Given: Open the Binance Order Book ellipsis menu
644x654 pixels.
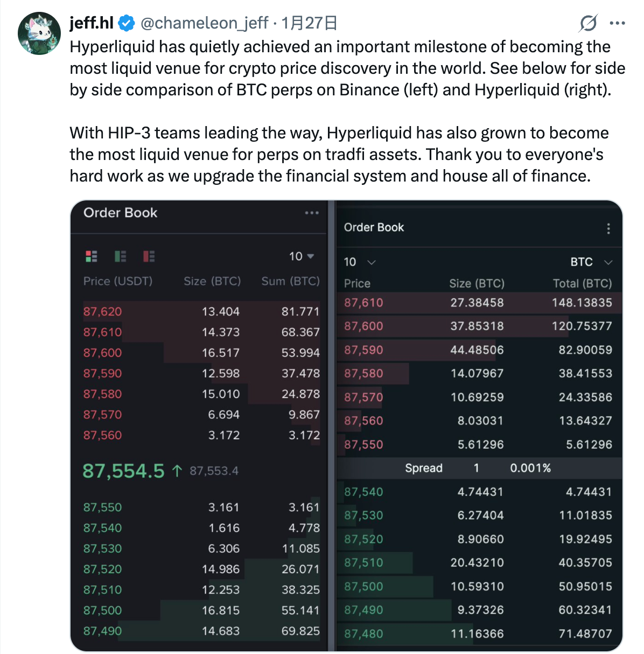Looking at the screenshot, I should 312,213.
